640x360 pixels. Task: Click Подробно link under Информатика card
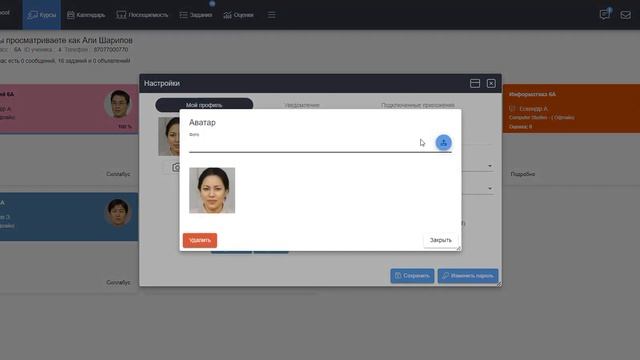522,174
